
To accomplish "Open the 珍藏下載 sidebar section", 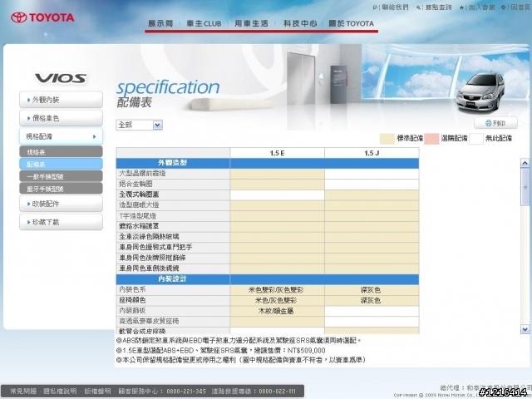I will pos(61,222).
